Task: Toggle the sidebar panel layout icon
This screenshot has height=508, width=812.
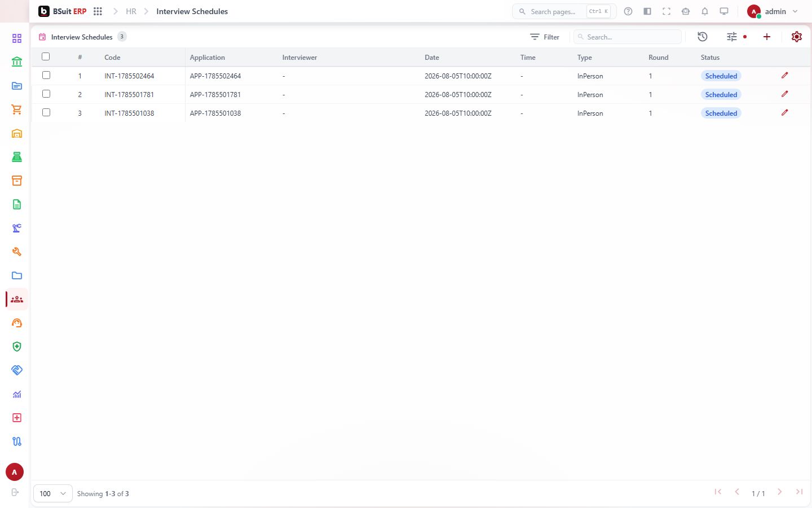Action: click(647, 11)
